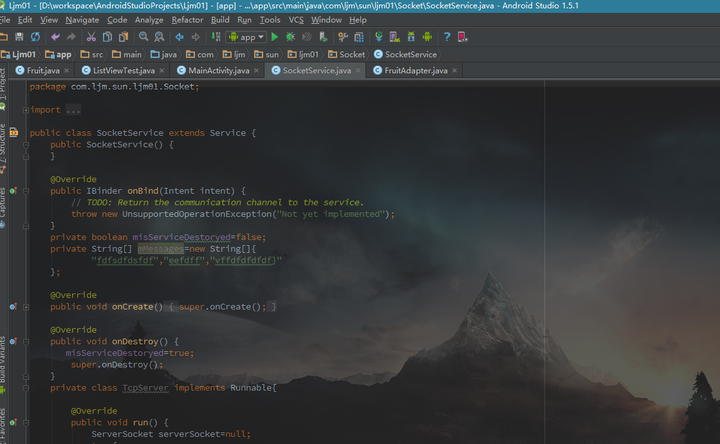Image resolution: width=720 pixels, height=444 pixels.
Task: Collapse the onBind method fold marker
Action: 26,191
